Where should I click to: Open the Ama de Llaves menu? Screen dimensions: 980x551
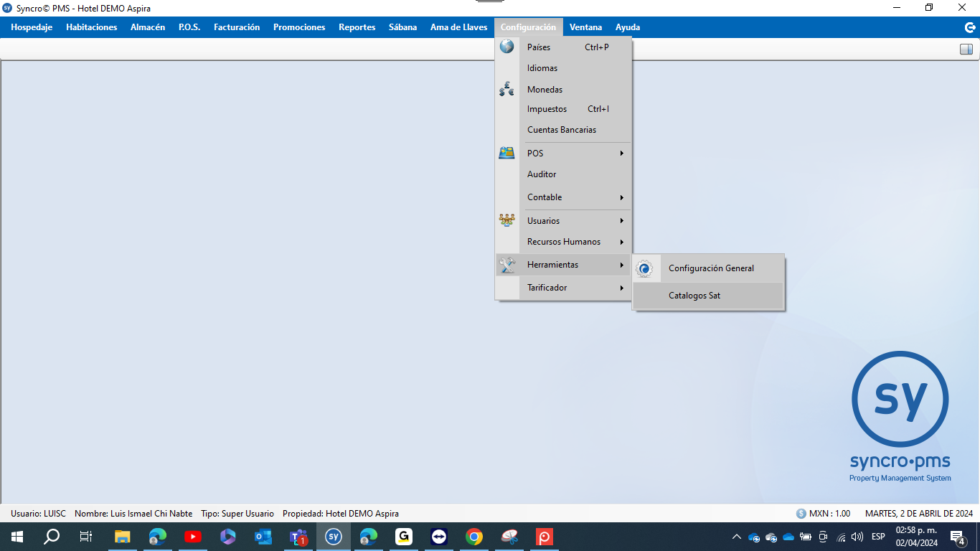coord(459,27)
